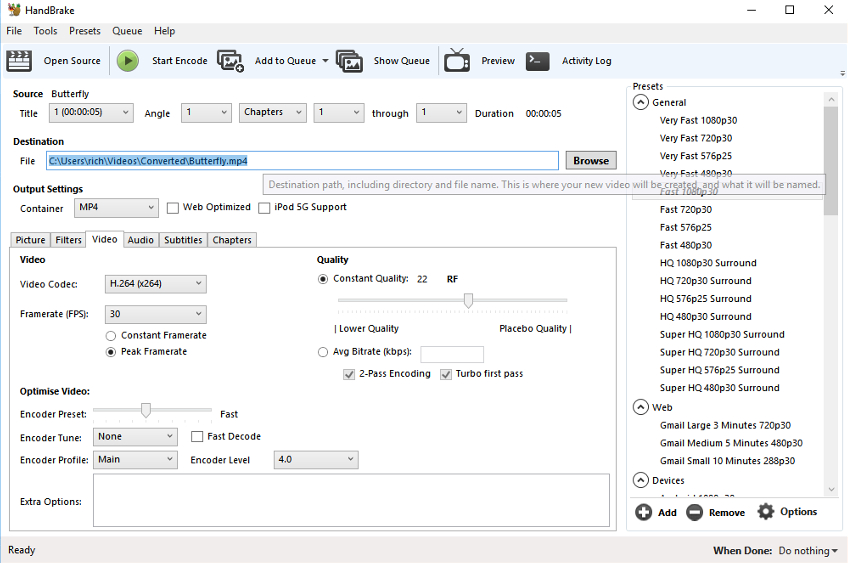Open the Encoder Tune dropdown
Screen dimensions: 848x563
coord(135,436)
